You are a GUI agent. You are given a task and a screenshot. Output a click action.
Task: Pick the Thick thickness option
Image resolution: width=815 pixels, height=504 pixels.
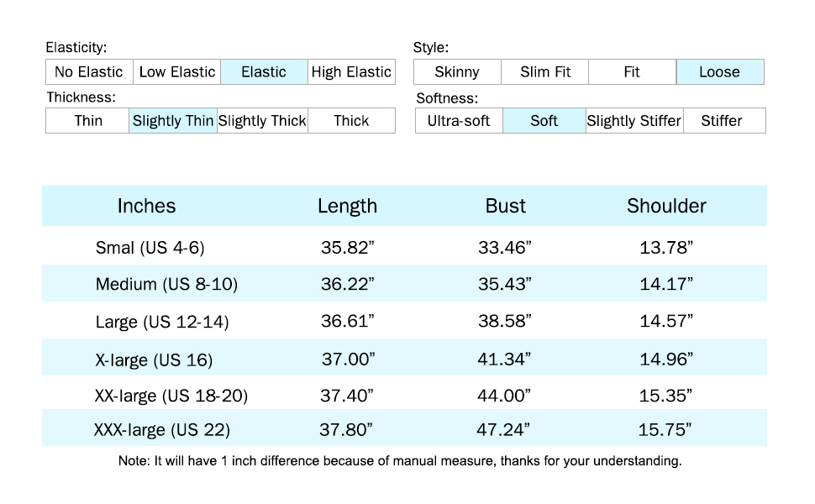(351, 121)
